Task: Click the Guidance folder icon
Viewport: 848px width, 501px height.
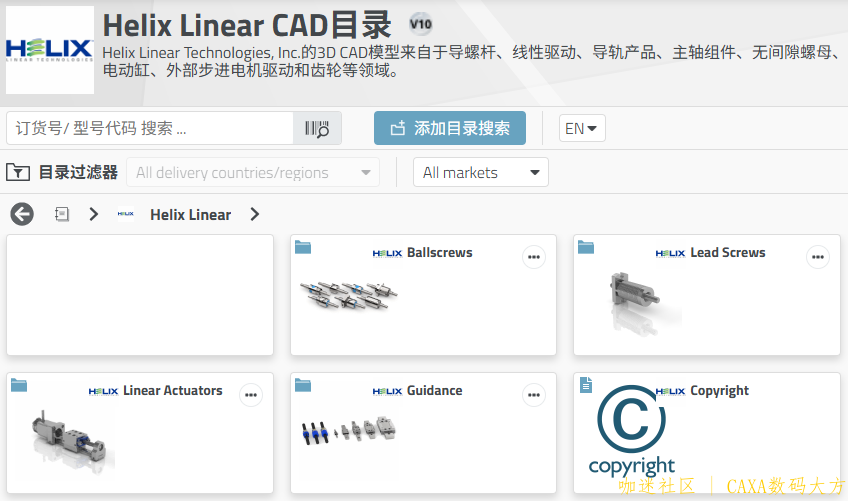Action: (x=303, y=385)
